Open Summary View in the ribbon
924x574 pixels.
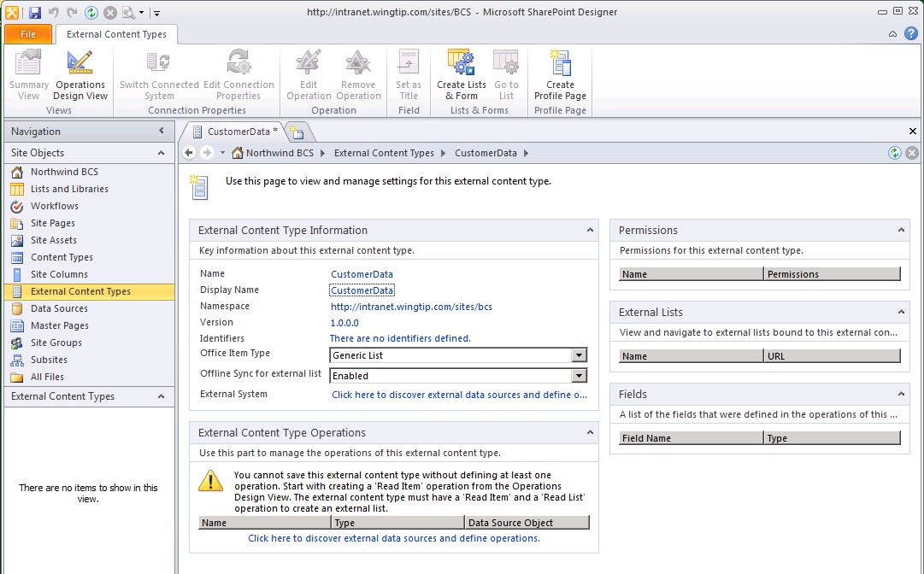pyautogui.click(x=28, y=75)
